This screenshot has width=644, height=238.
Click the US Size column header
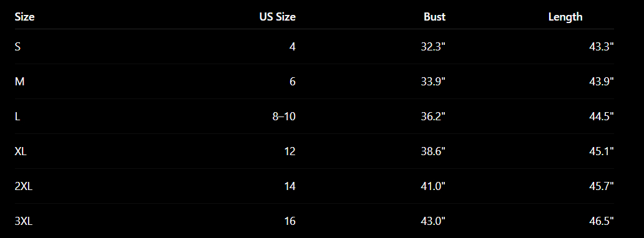(x=277, y=17)
